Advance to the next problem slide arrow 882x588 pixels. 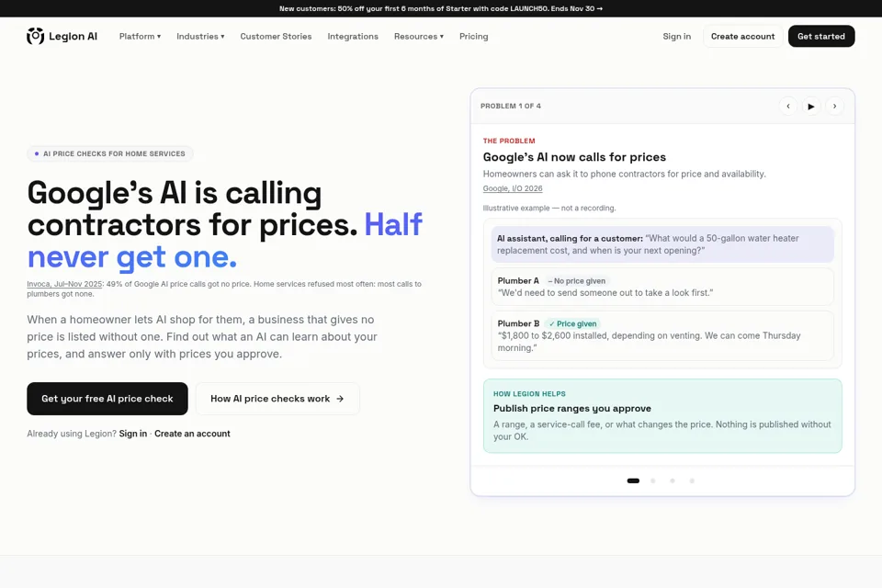click(x=835, y=106)
